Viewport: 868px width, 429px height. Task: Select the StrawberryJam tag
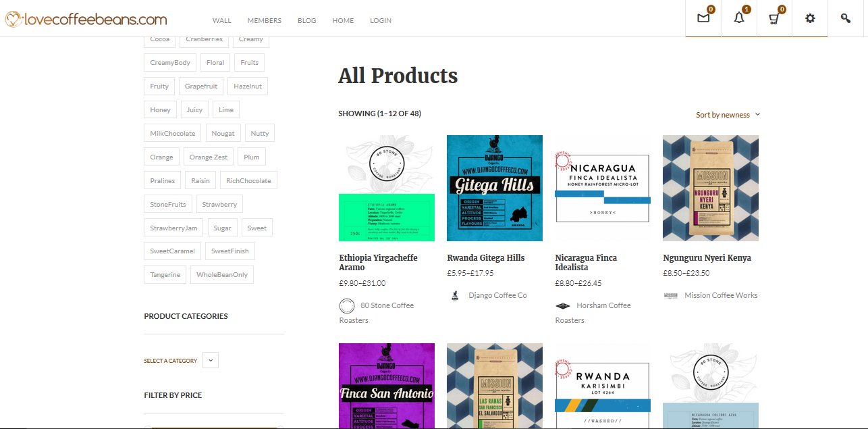point(173,228)
